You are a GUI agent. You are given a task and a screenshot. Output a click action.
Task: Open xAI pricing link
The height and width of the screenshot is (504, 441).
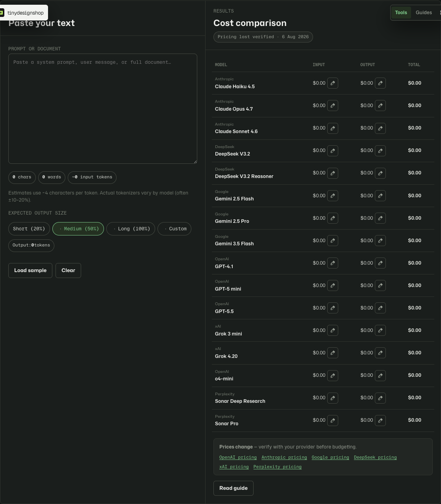(234, 467)
